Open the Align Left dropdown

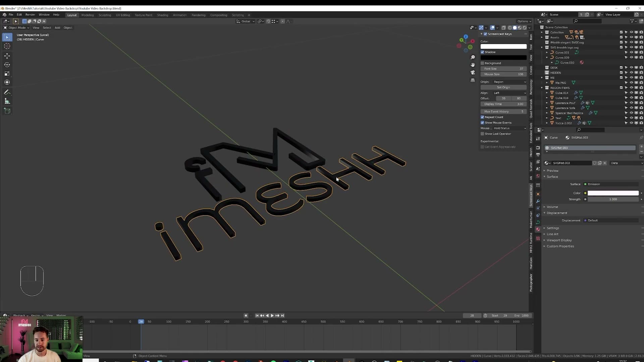tap(510, 93)
